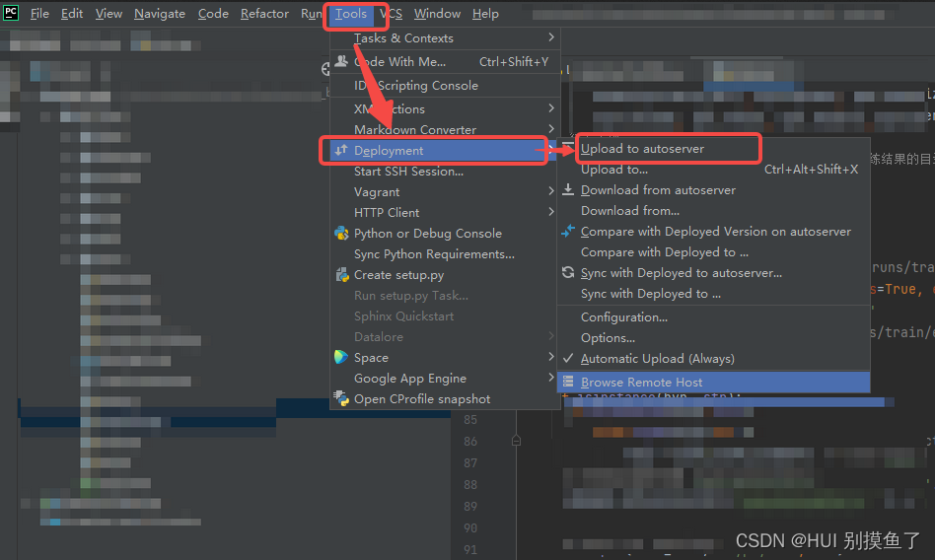
Task: Expand the Vagrant submenu arrow
Action: pos(551,191)
